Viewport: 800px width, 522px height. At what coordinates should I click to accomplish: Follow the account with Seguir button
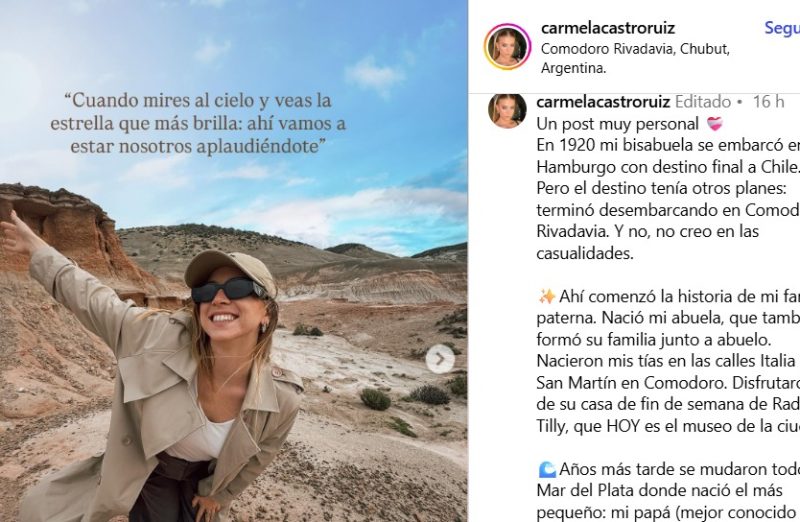click(x=782, y=28)
